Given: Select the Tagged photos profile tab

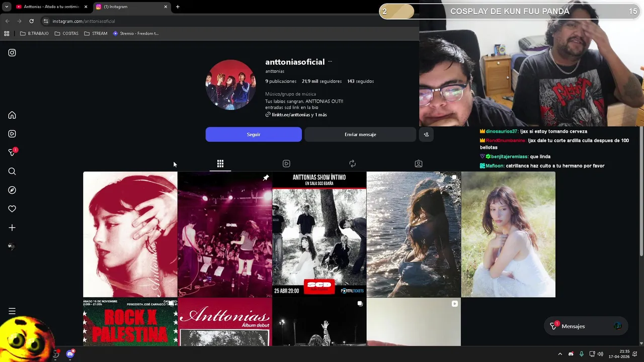Looking at the screenshot, I should 419,163.
